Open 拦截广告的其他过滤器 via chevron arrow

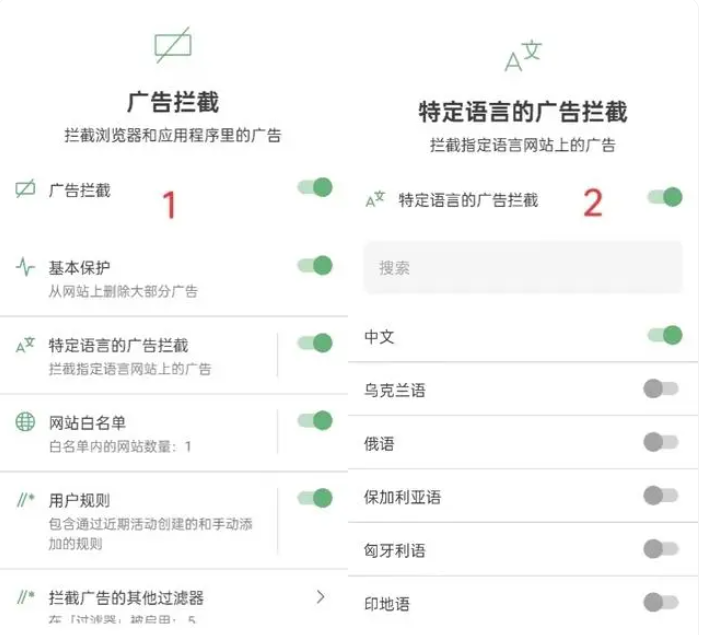tap(320, 597)
